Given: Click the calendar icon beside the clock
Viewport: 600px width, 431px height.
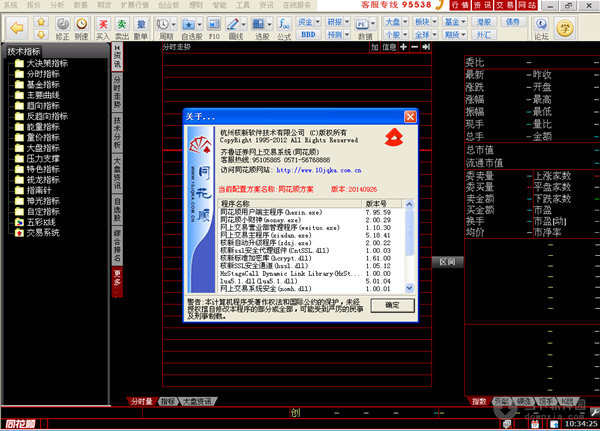Looking at the screenshot, I should [x=535, y=424].
